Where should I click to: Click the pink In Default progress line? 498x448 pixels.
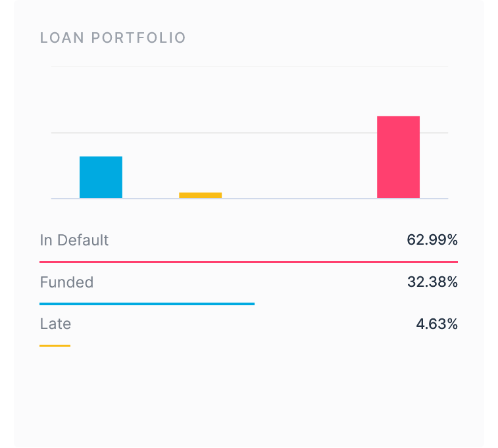tap(249, 262)
